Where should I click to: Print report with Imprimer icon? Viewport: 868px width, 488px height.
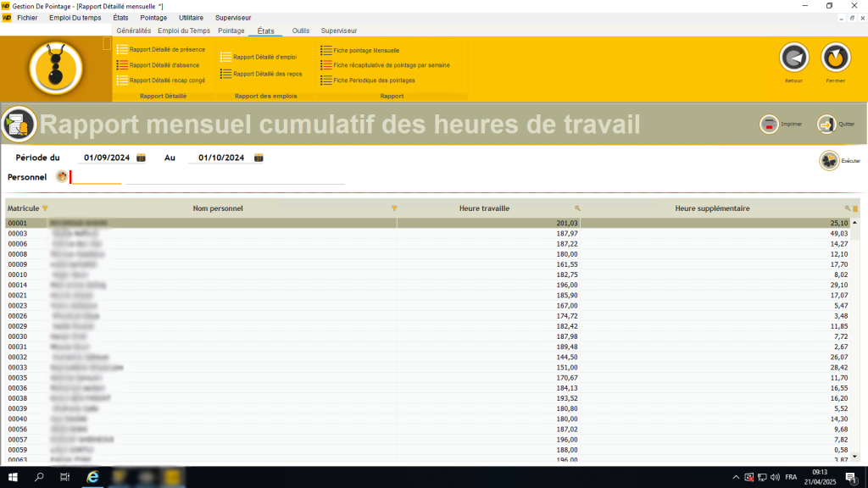pyautogui.click(x=769, y=125)
